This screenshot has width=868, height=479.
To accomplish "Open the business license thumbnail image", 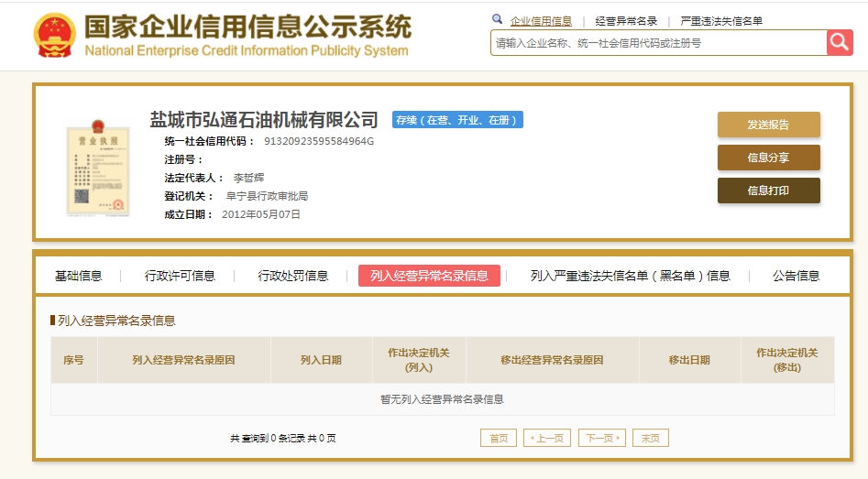I will [98, 168].
